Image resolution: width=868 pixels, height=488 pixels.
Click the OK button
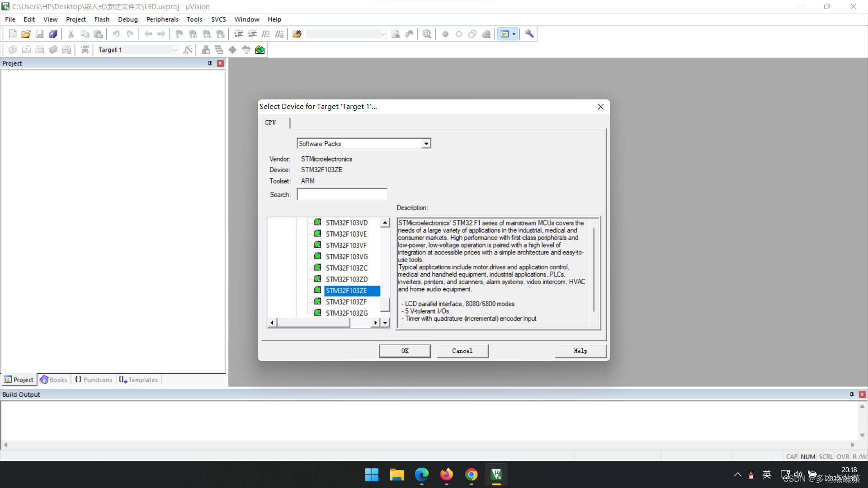tap(405, 351)
